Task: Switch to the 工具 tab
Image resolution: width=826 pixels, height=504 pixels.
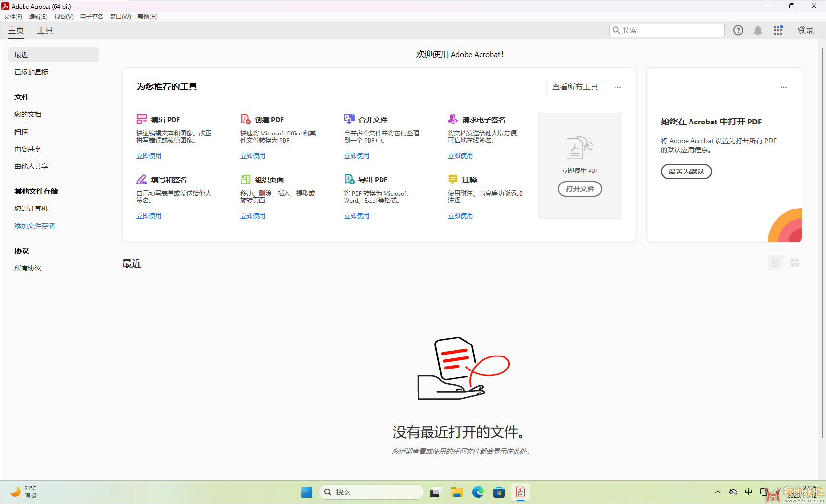Action: point(45,30)
